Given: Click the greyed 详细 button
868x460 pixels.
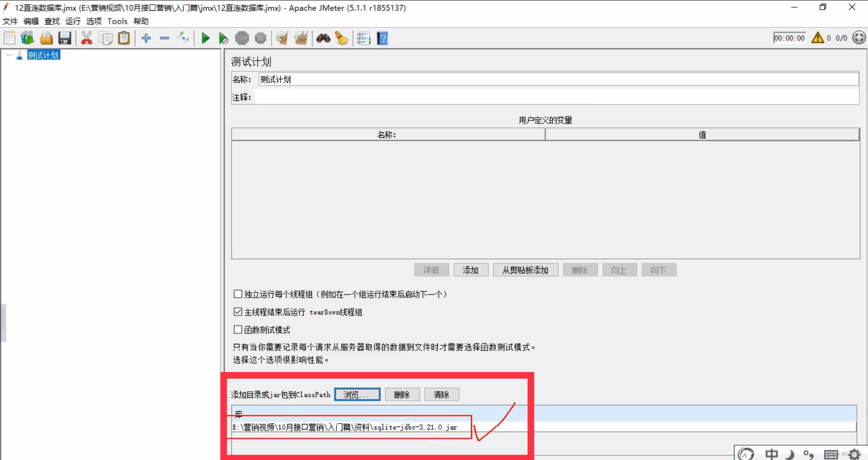Looking at the screenshot, I should [431, 270].
